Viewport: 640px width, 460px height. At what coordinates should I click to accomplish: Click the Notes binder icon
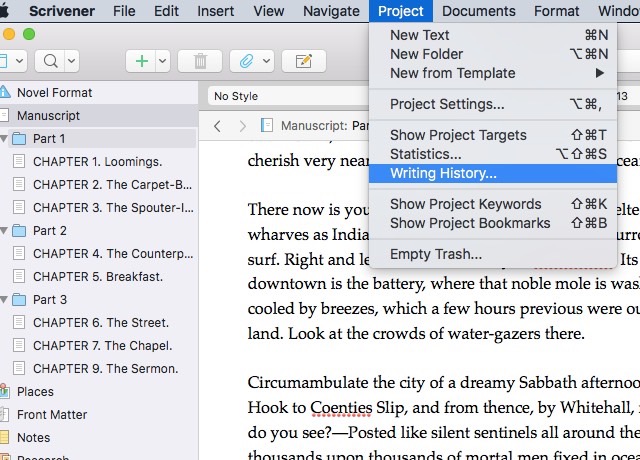(4, 438)
